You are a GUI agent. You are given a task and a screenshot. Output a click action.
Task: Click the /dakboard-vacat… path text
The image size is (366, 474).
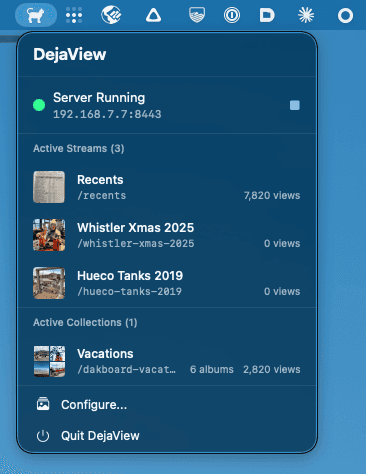click(126, 369)
